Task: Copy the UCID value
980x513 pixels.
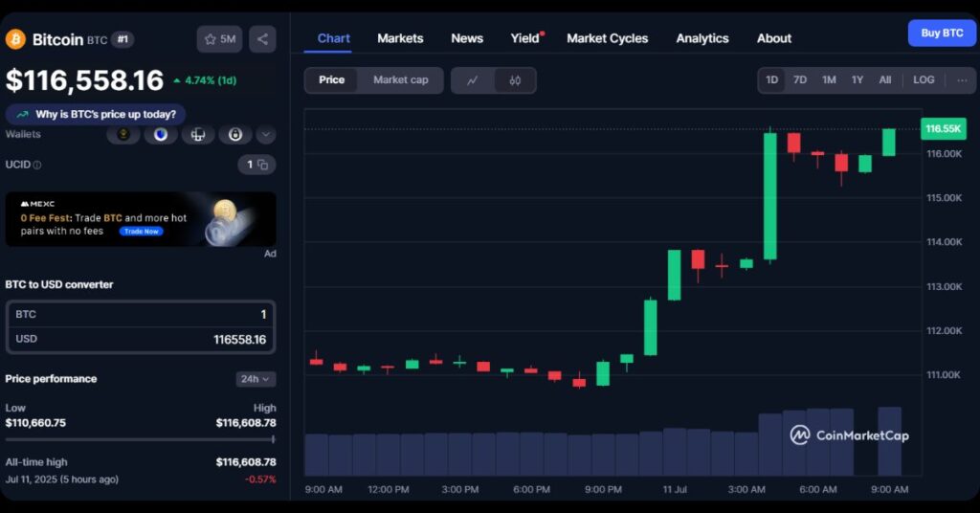Action: 263,165
